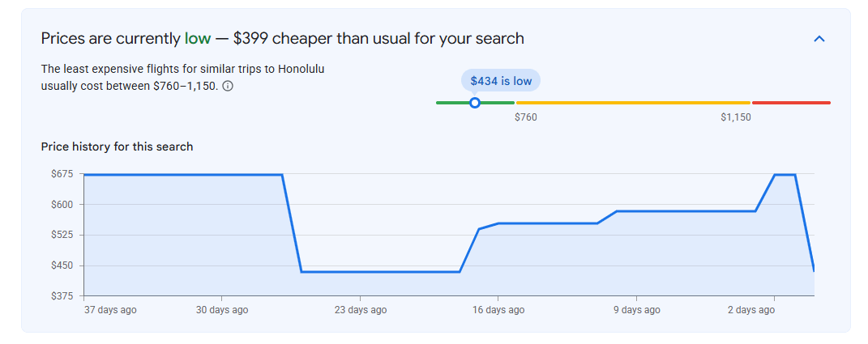Click the green low-price range bar
Image resolution: width=868 pixels, height=344 pixels.
475,103
